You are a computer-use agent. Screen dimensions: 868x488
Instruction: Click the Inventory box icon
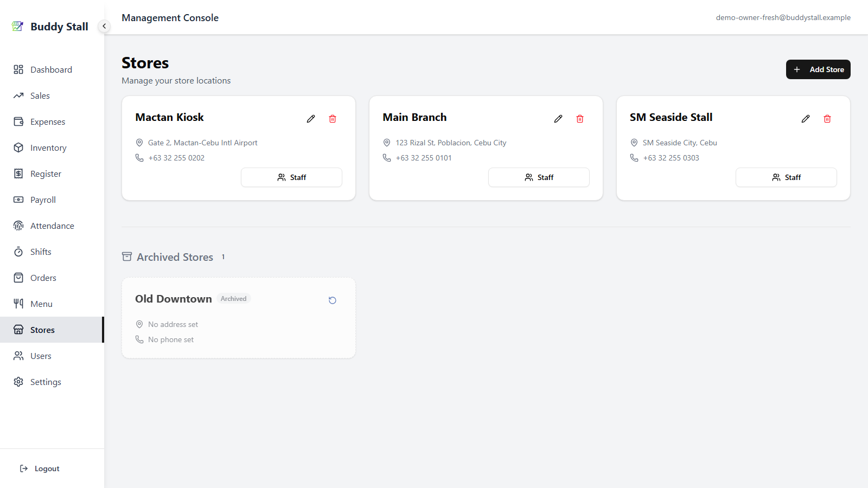point(18,147)
